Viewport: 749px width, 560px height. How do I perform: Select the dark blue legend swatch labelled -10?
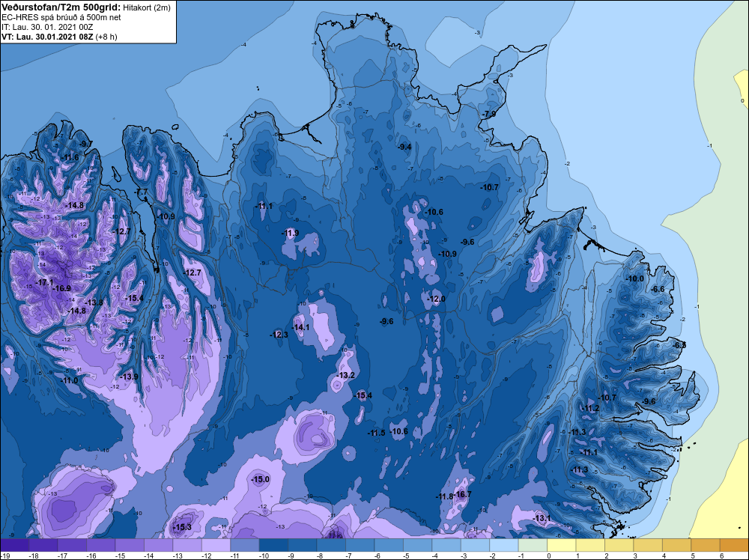[x=273, y=545]
